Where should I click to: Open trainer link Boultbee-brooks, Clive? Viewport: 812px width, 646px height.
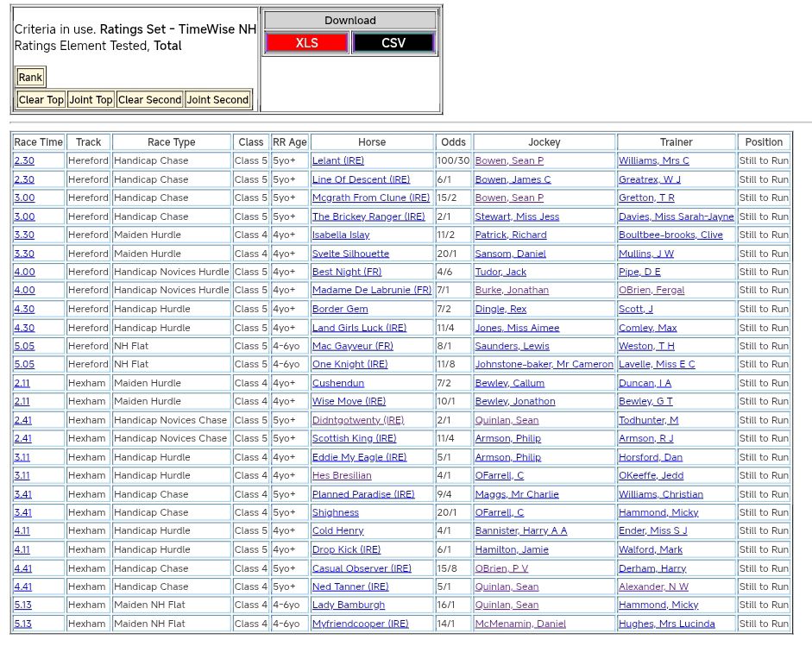click(670, 235)
